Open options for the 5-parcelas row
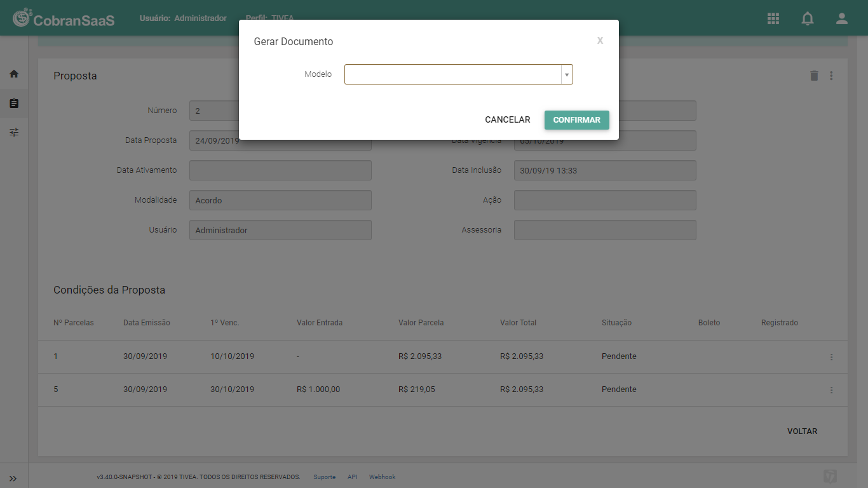The width and height of the screenshot is (868, 488). click(831, 390)
